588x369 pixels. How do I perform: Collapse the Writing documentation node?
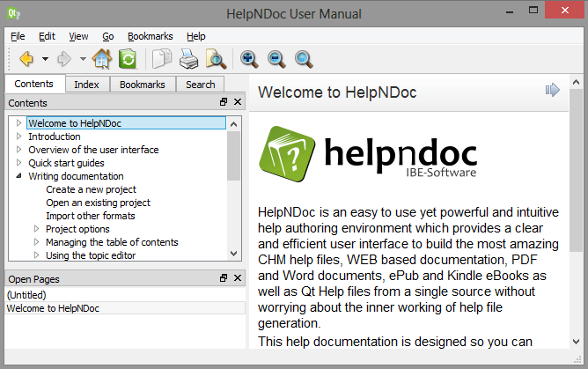[18, 175]
